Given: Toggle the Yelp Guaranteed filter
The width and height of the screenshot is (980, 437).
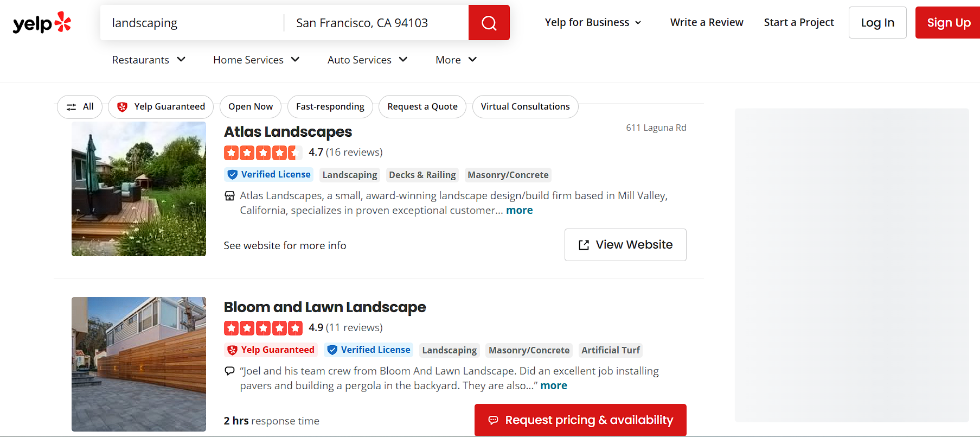Looking at the screenshot, I should 161,106.
